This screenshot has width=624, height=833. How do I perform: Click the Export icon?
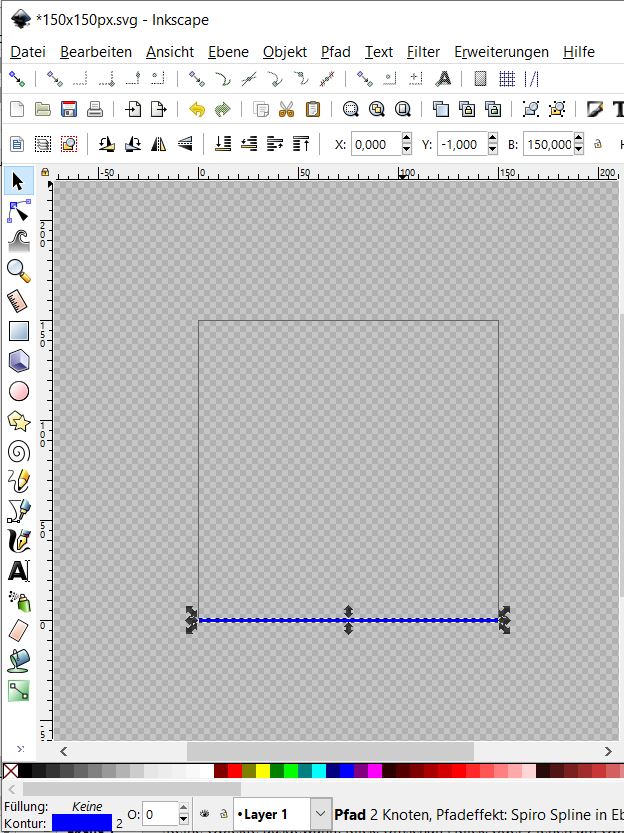(158, 109)
